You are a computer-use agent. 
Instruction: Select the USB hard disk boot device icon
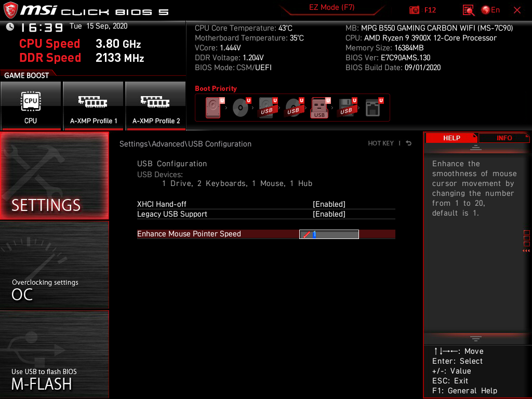pyautogui.click(x=268, y=108)
